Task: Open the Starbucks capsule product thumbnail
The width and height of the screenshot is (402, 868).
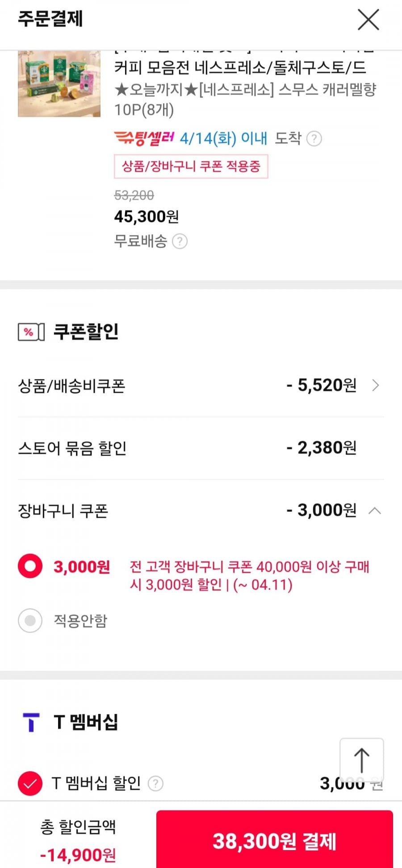Action: pos(59,84)
